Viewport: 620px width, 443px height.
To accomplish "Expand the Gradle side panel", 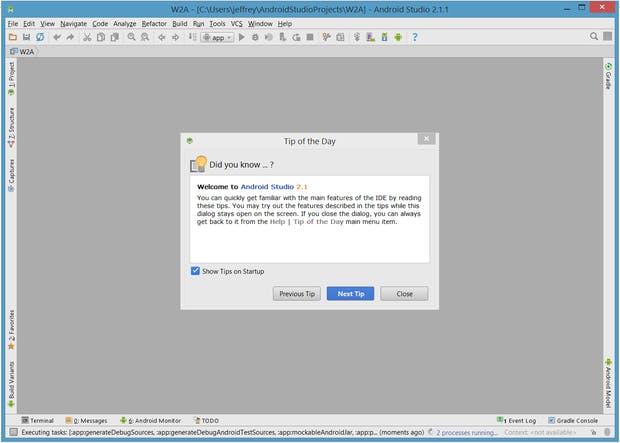I will pyautogui.click(x=608, y=76).
